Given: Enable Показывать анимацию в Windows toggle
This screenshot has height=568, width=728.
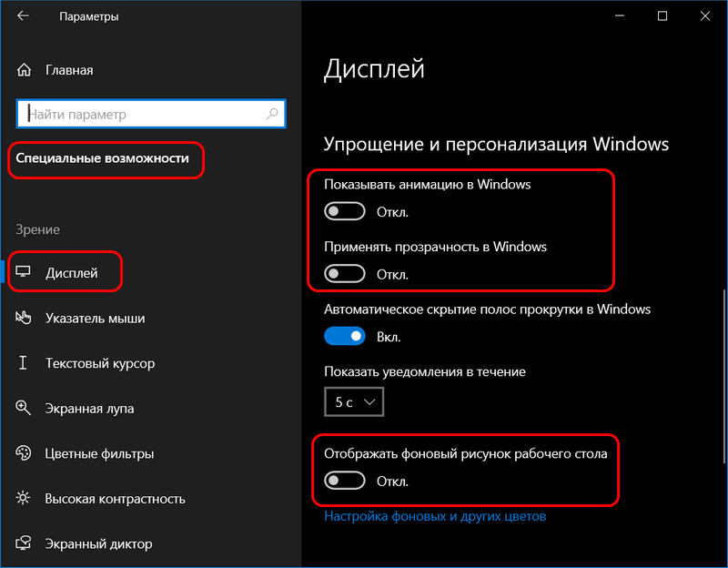Looking at the screenshot, I should click(345, 211).
